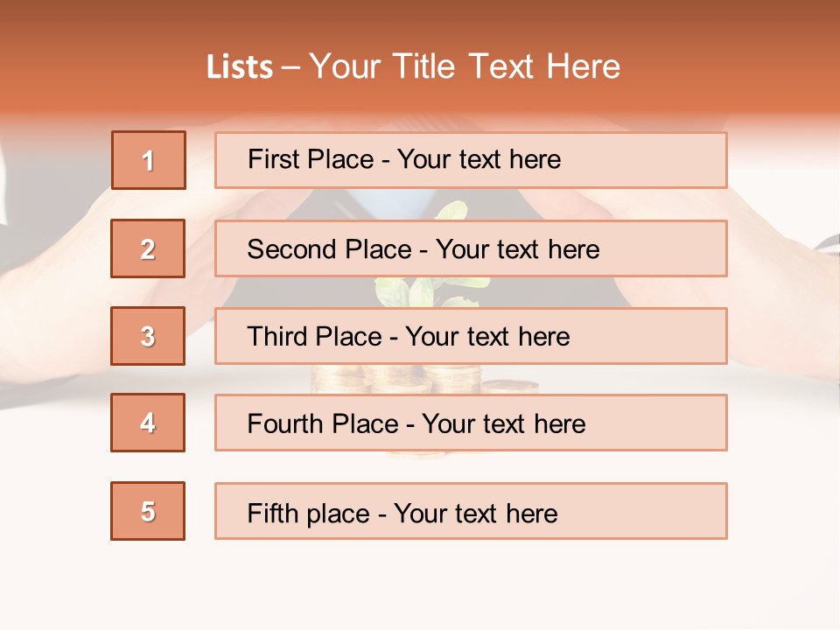840x630 pixels.
Task: Select the number 4 list box
Action: pyautogui.click(x=148, y=423)
